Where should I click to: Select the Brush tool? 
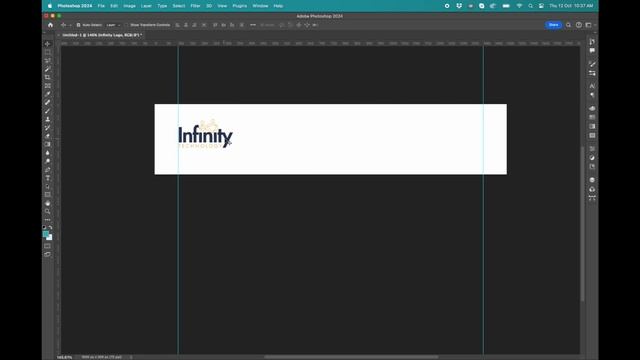[47, 111]
